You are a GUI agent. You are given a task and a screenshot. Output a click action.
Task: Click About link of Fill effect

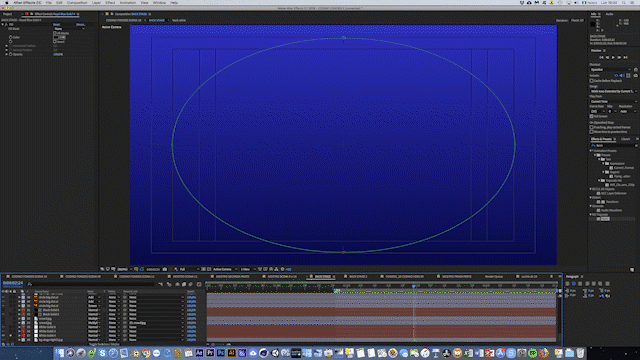pos(80,24)
